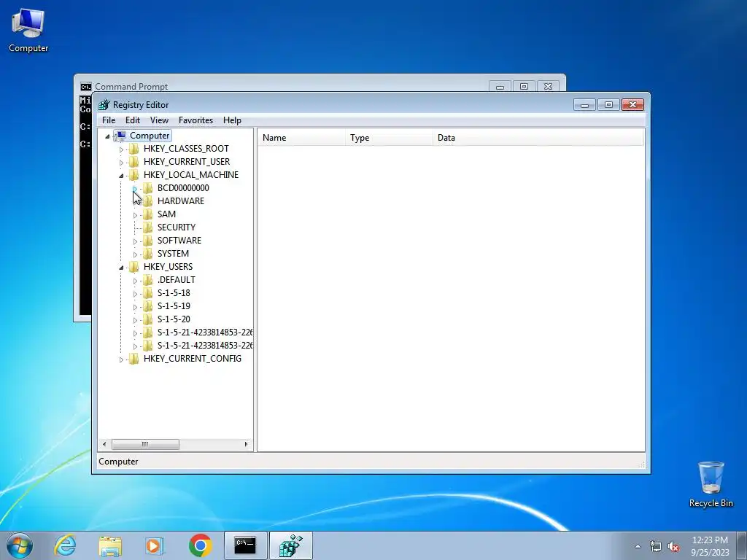Collapse the Computer root node
The image size is (747, 560).
(107, 136)
